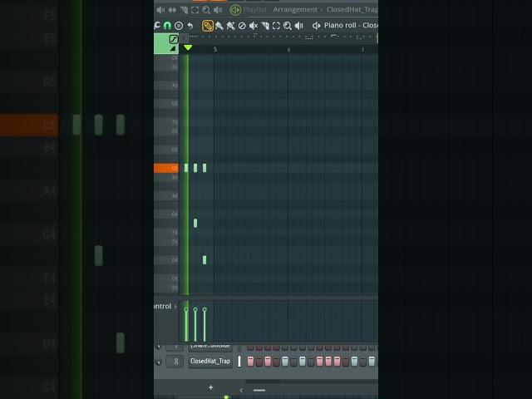
Task: Select the D4 note in piano roll
Action: [x=204, y=260]
